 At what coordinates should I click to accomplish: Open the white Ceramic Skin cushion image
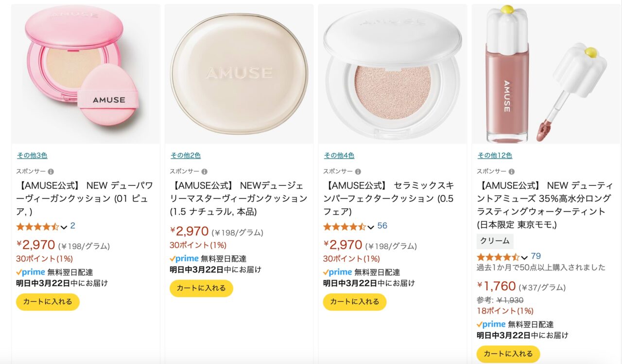point(393,74)
